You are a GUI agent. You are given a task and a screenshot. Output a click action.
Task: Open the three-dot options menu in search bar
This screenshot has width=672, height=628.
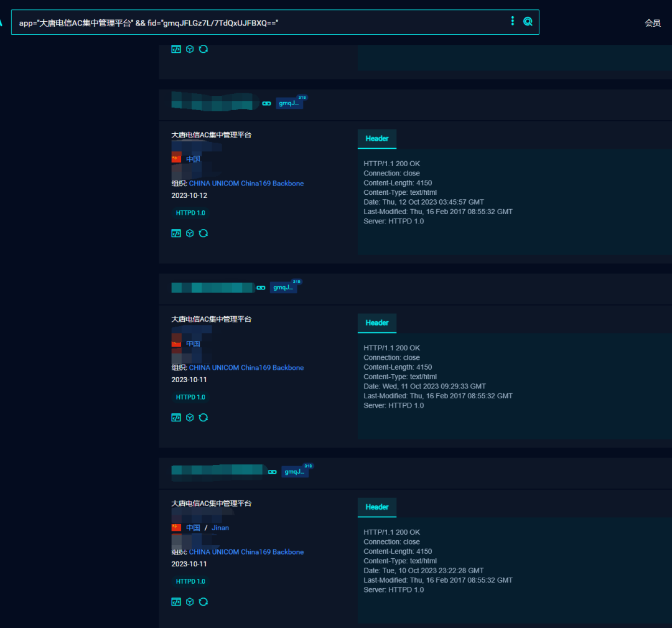click(513, 21)
